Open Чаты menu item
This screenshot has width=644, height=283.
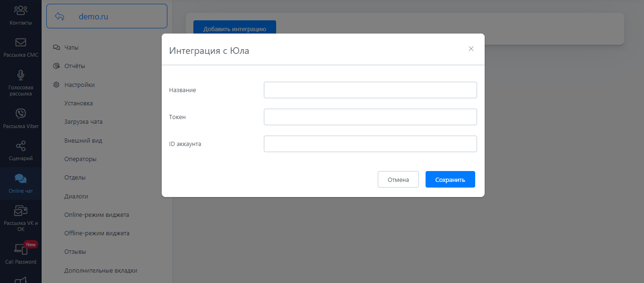click(71, 47)
